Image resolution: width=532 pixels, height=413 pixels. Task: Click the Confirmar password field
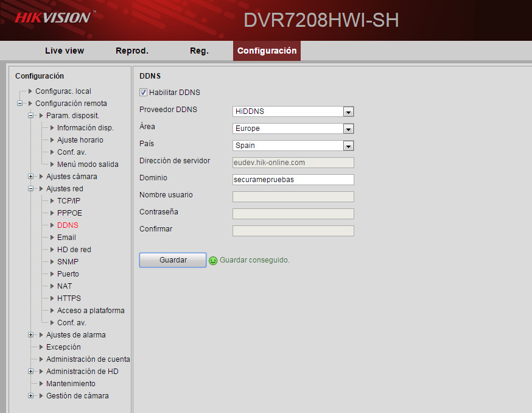293,231
